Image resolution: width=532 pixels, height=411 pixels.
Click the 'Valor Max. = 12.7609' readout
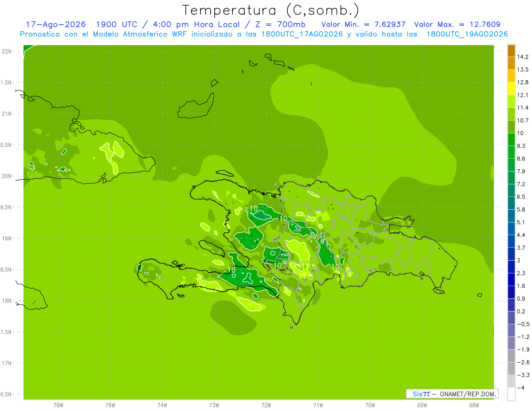[x=457, y=24]
